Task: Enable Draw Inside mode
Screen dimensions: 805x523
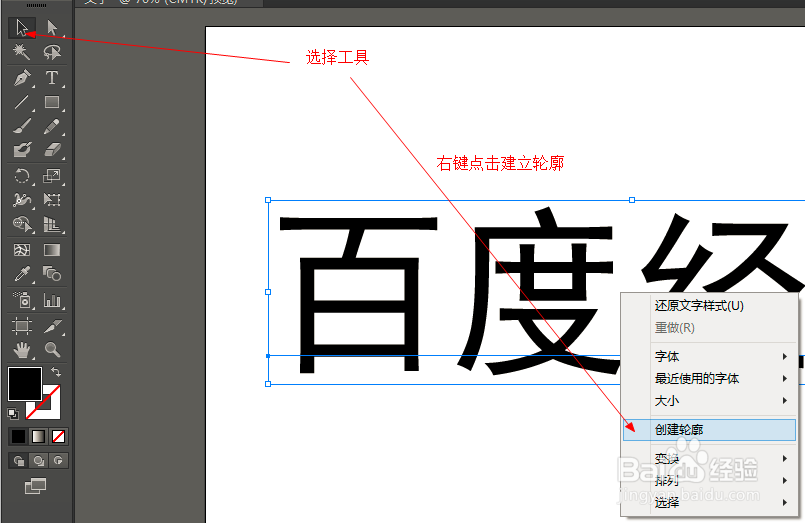Action: point(59,461)
